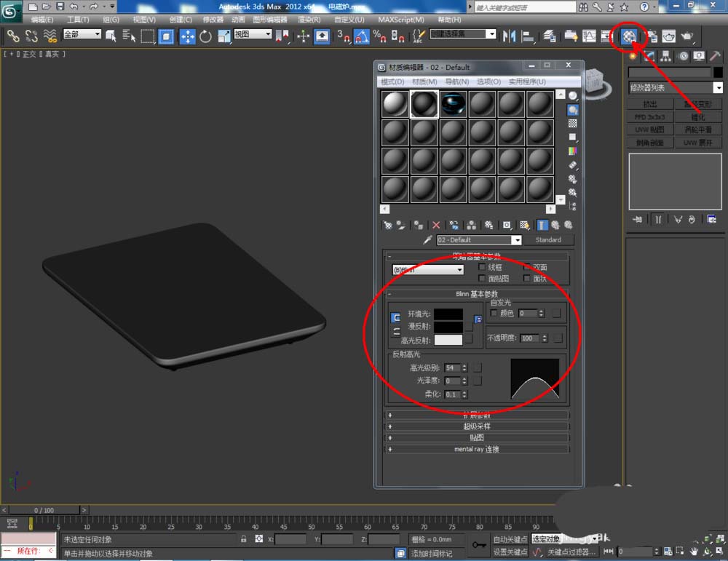The width and height of the screenshot is (728, 561).
Task: Toggle 3D Snaps in main toolbar
Action: (343, 36)
